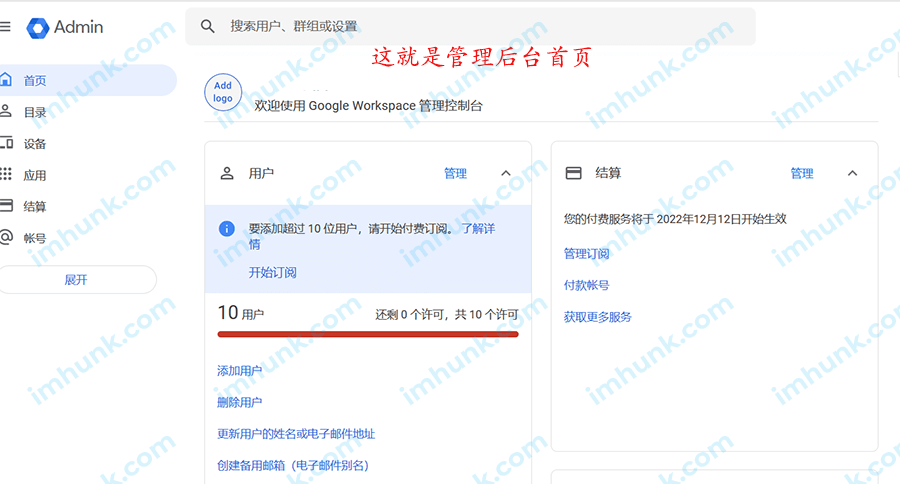Click text 还剩 0 个许可，共 10 个许可

point(447,314)
